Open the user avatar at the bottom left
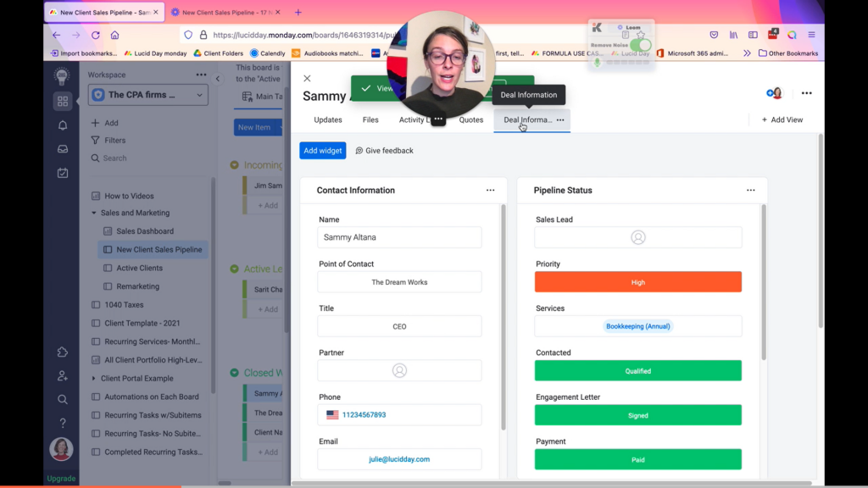 [x=61, y=449]
